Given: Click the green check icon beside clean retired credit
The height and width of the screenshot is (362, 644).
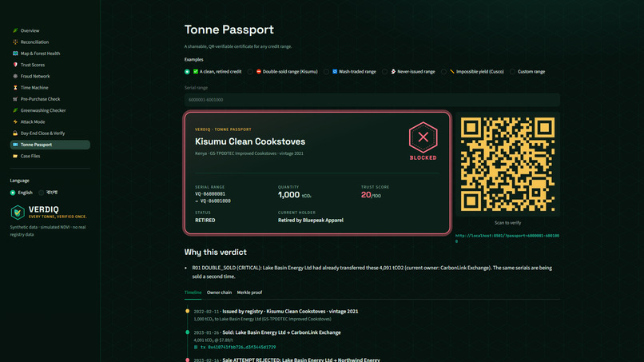Looking at the screenshot, I should (x=196, y=71).
